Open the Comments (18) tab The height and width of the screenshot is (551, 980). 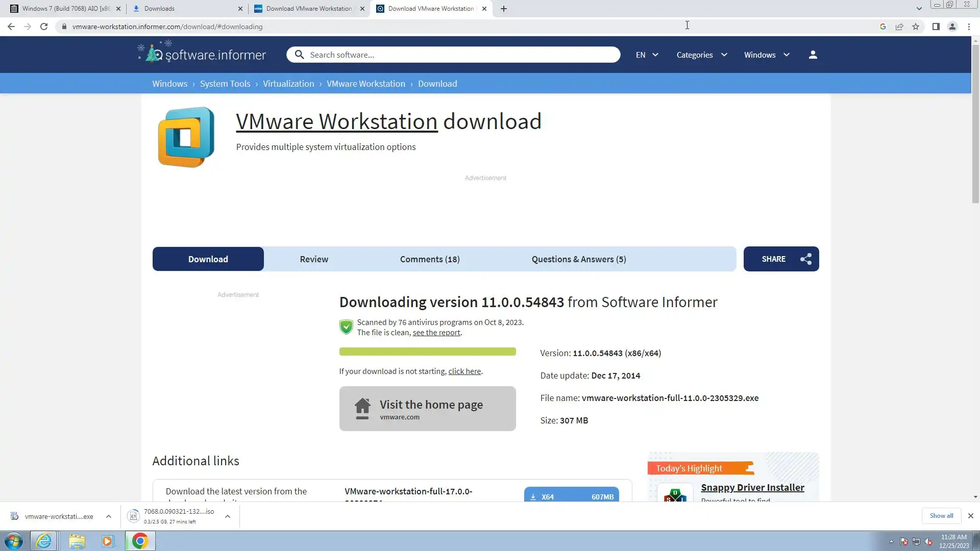tap(430, 259)
